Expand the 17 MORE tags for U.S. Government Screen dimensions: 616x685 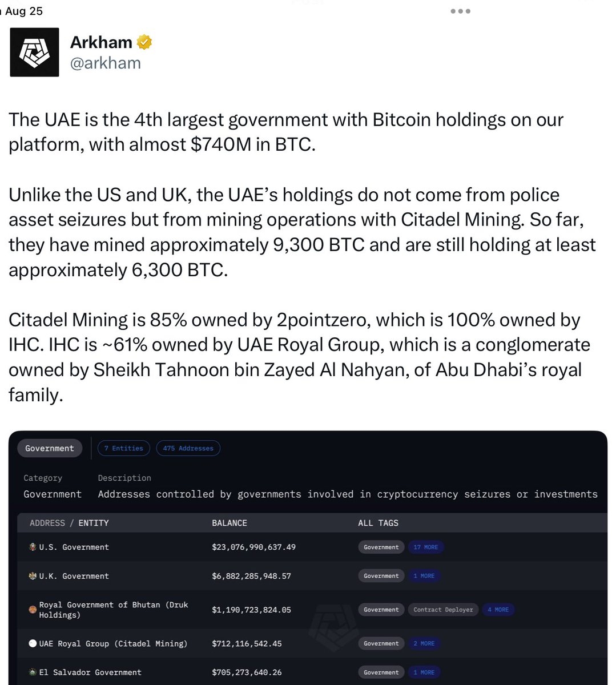pyautogui.click(x=425, y=547)
